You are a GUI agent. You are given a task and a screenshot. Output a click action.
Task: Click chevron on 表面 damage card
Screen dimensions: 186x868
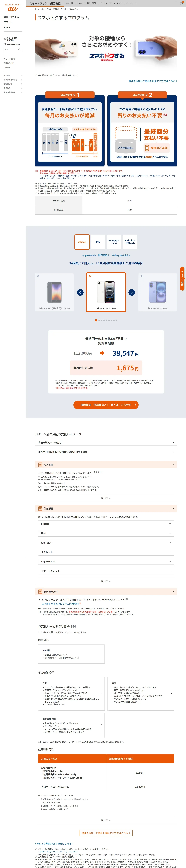(102, 693)
